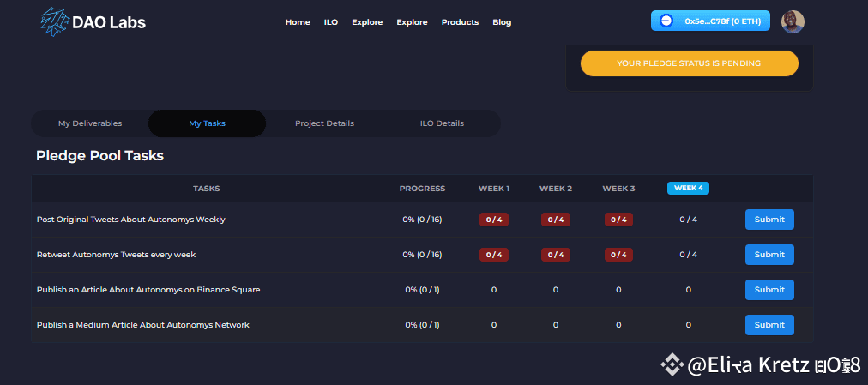
Task: Click the WEEK 2 column header
Action: [556, 189]
